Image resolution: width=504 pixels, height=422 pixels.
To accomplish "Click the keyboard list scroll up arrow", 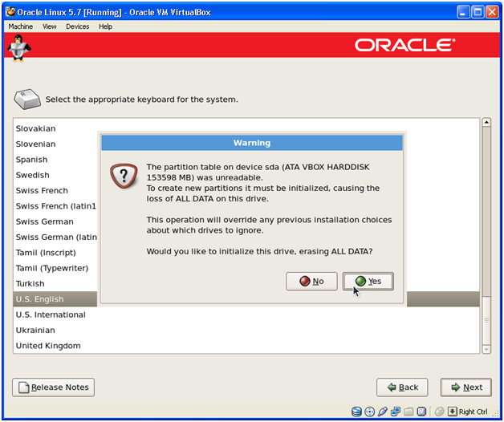I will coord(486,122).
